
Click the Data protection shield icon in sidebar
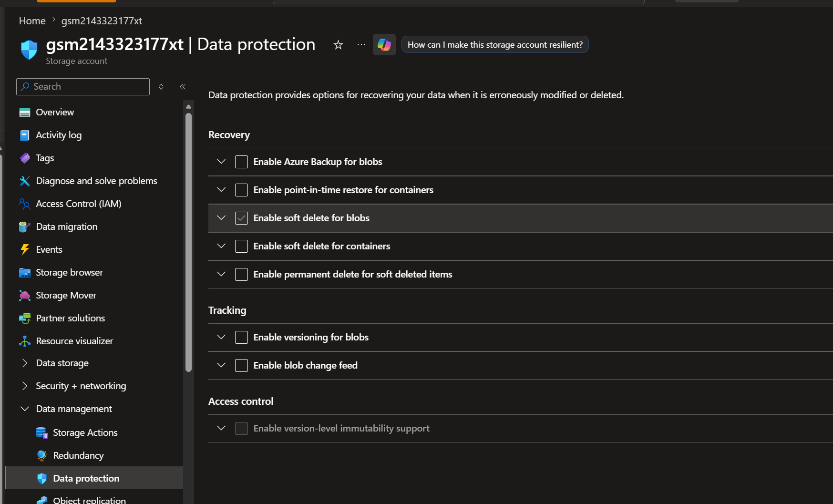click(x=42, y=479)
